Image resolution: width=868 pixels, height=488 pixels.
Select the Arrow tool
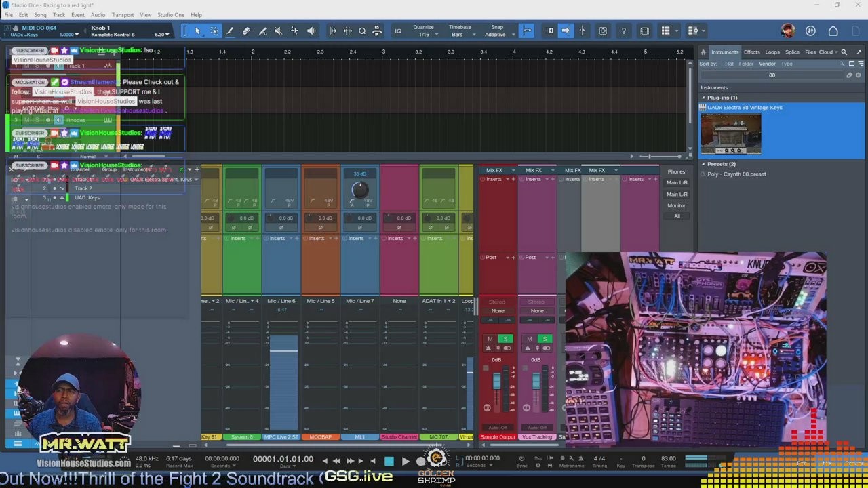click(197, 30)
